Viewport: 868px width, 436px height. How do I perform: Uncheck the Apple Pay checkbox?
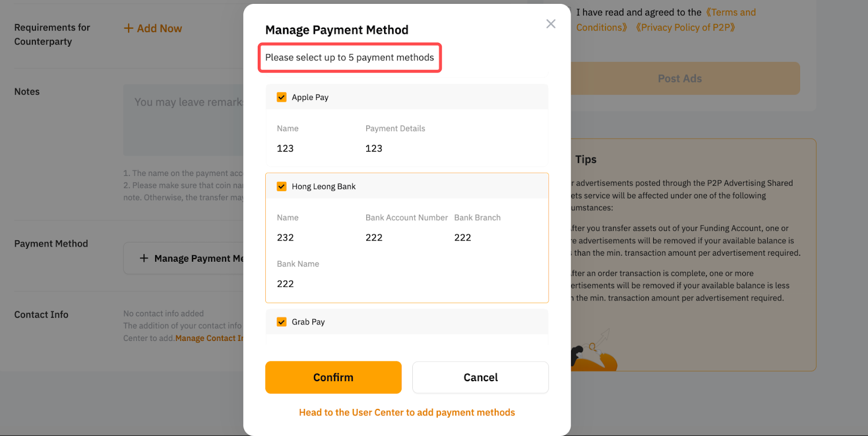pyautogui.click(x=282, y=97)
